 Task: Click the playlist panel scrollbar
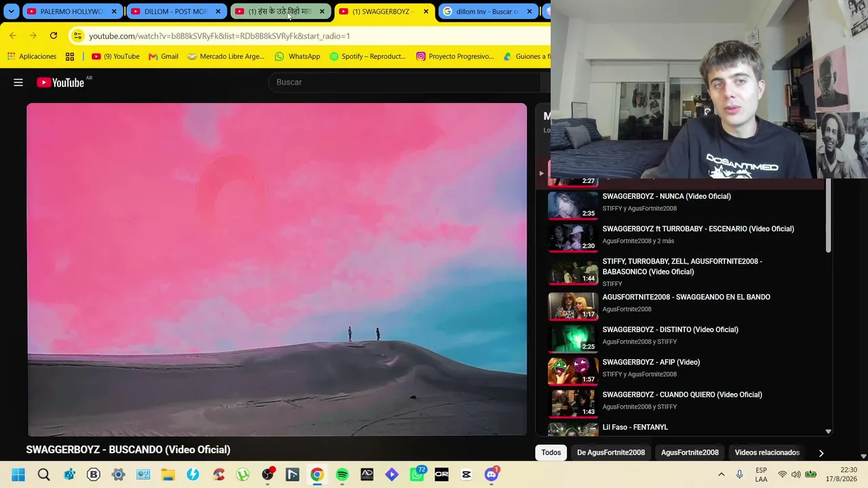tap(828, 217)
